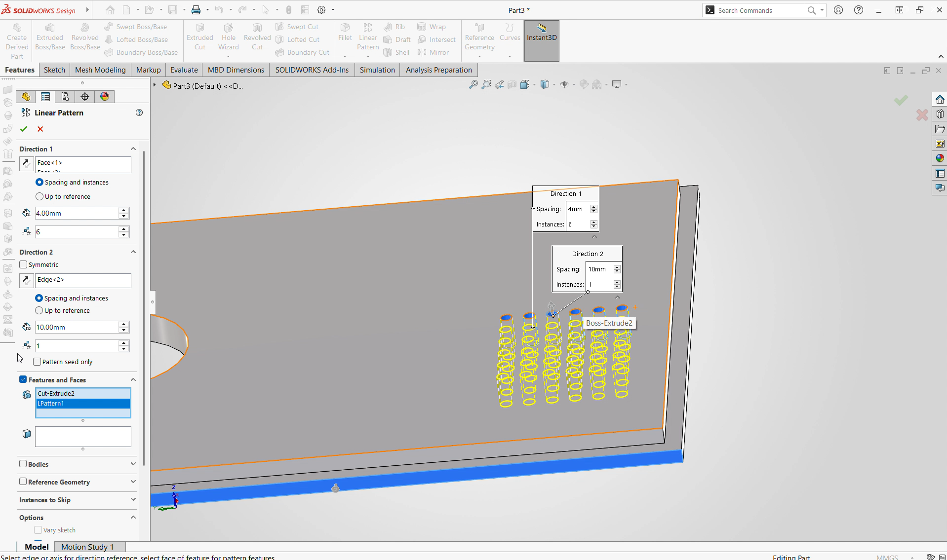Reverse Direction 1 arrow button
Screen dimensions: 947x560
[26, 163]
